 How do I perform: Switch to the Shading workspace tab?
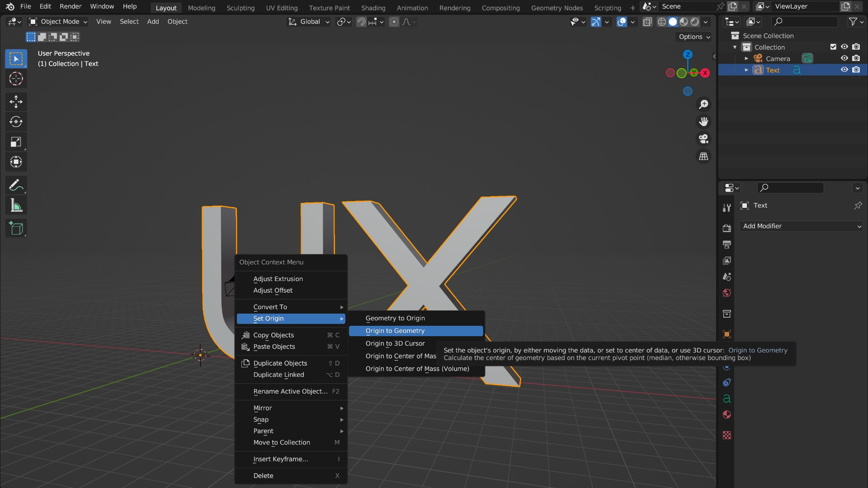[x=373, y=8]
